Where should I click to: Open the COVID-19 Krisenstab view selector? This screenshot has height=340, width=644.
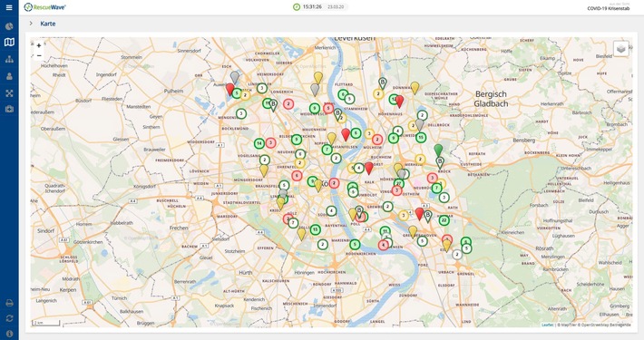(x=608, y=7)
